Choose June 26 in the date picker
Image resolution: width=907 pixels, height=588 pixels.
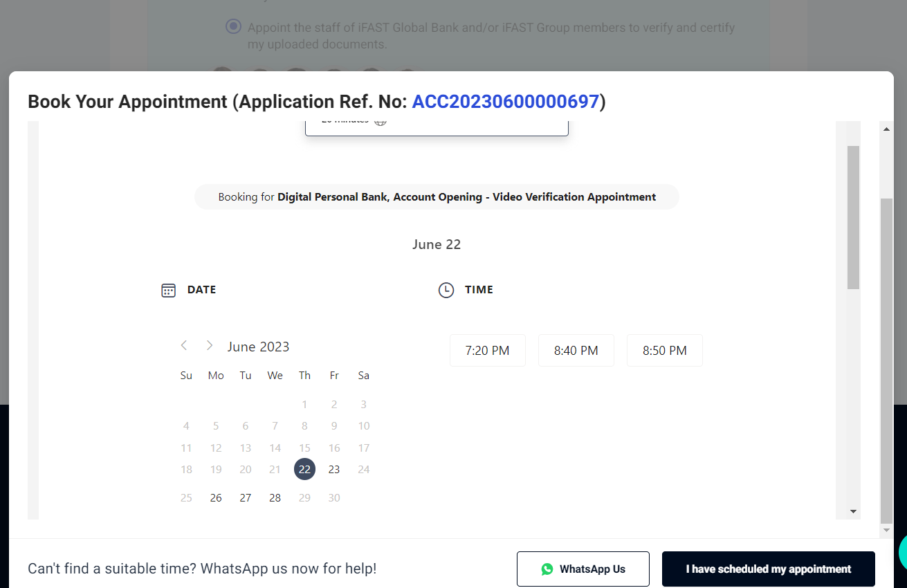(x=216, y=498)
